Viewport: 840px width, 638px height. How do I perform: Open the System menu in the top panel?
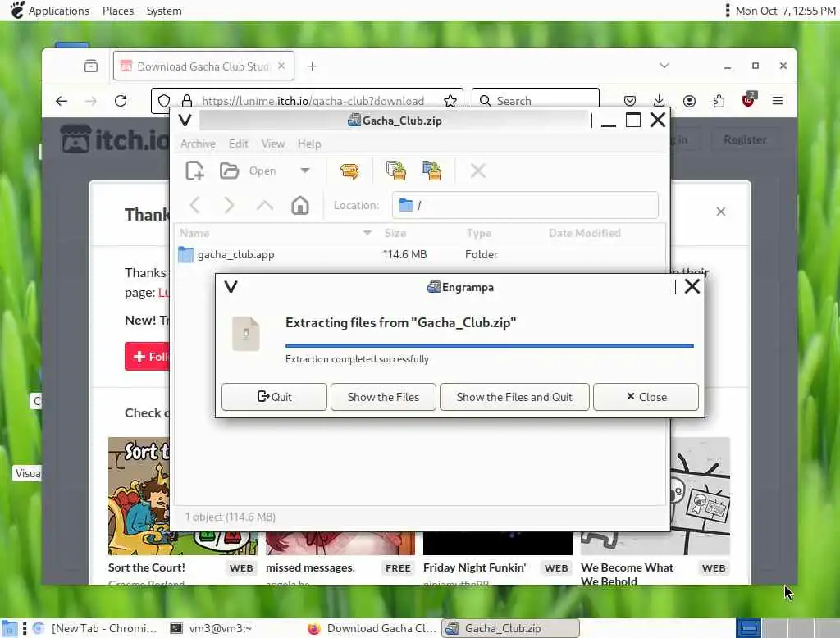[164, 11]
